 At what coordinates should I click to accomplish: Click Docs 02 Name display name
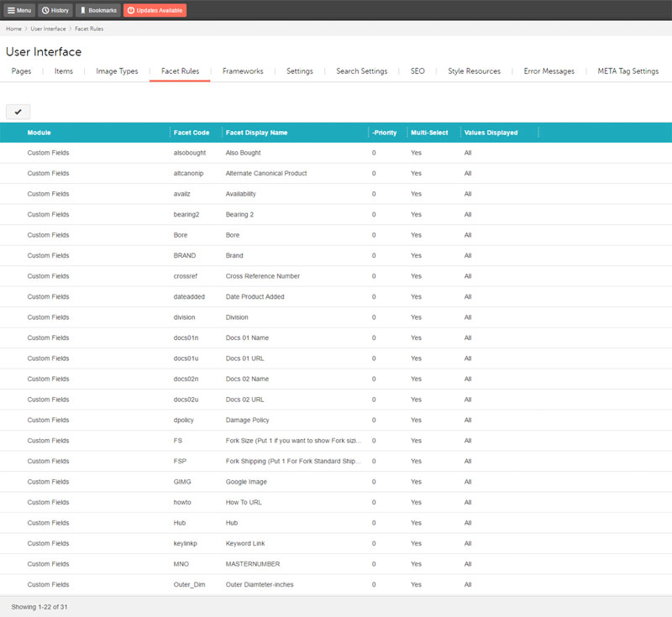coord(247,379)
